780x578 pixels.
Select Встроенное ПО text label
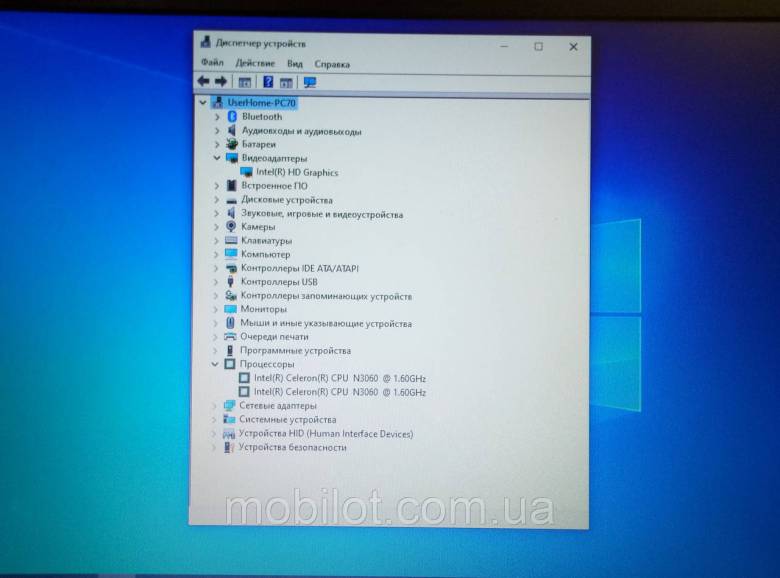pyautogui.click(x=274, y=186)
